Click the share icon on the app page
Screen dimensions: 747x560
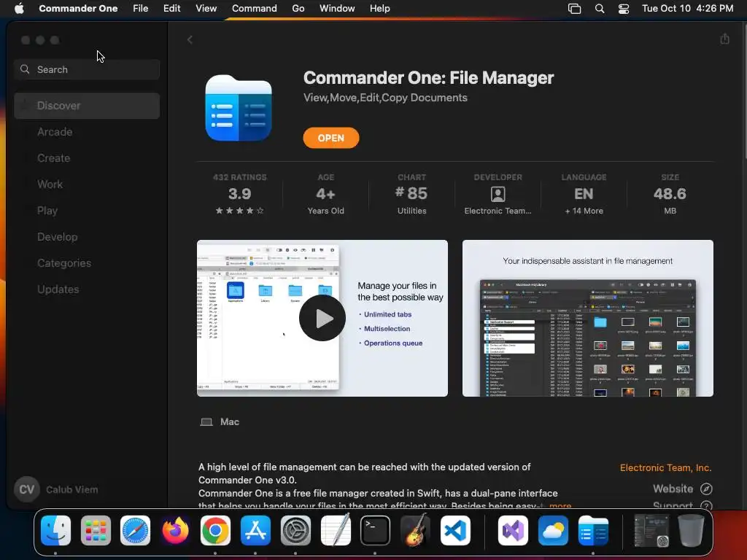(724, 39)
